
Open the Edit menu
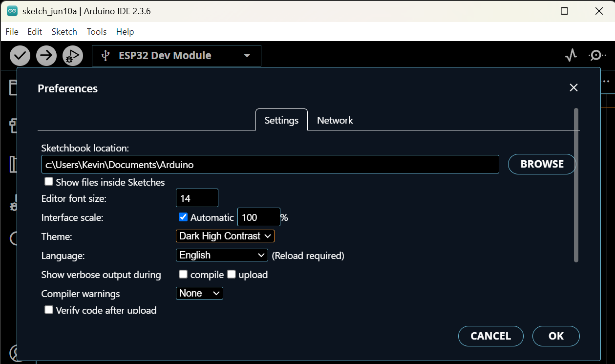point(35,31)
